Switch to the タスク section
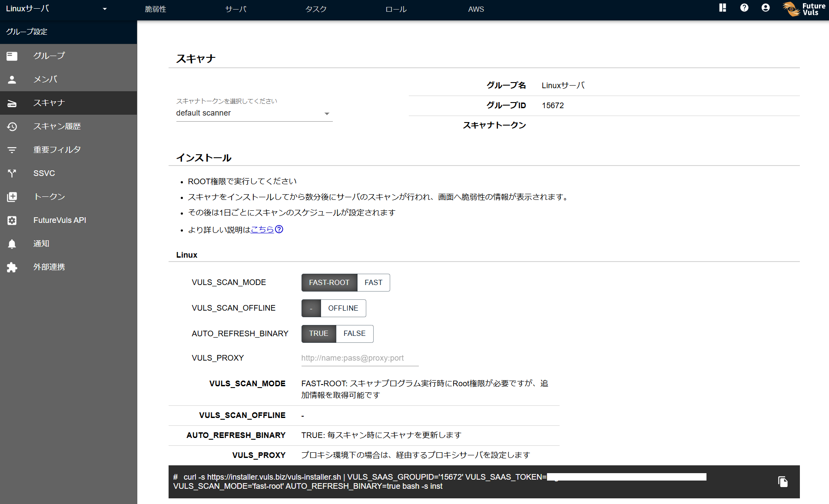 pos(315,9)
